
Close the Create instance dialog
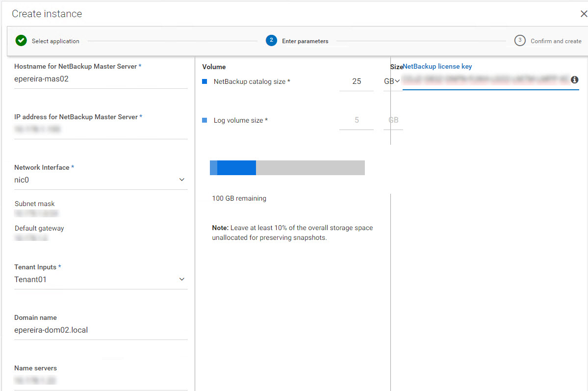click(x=584, y=14)
